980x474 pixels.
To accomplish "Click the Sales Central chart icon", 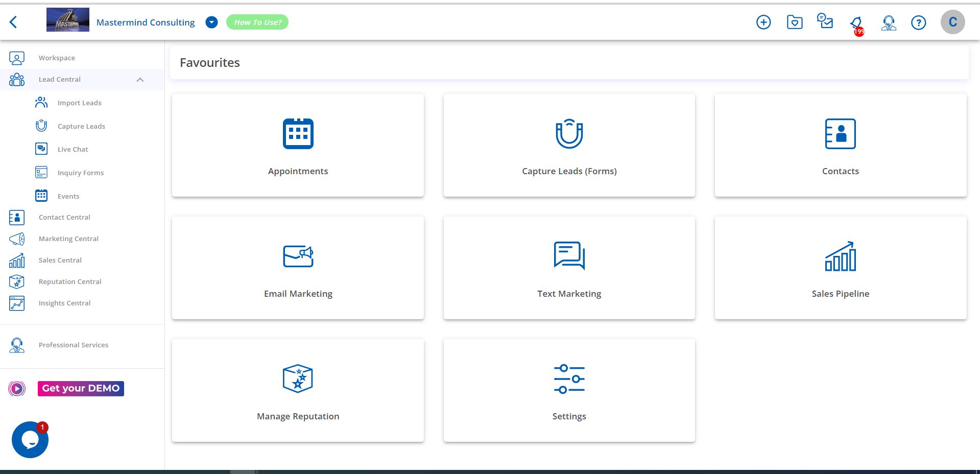I will pyautogui.click(x=17, y=260).
